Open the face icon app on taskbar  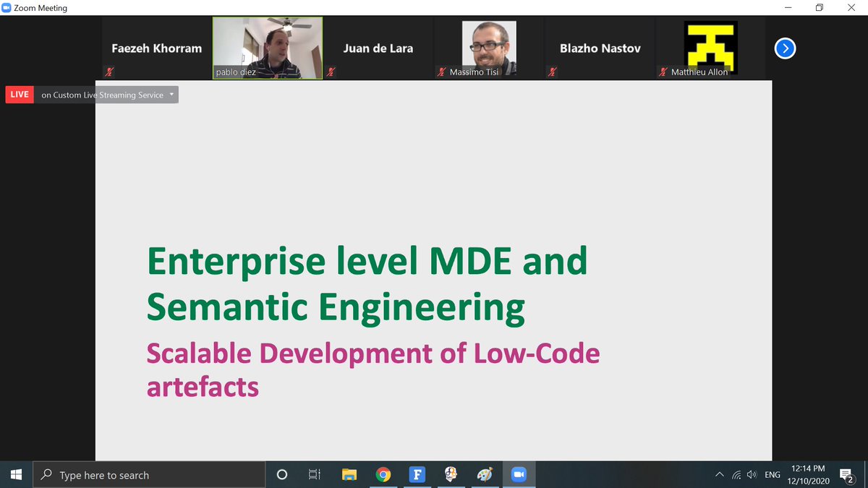450,475
